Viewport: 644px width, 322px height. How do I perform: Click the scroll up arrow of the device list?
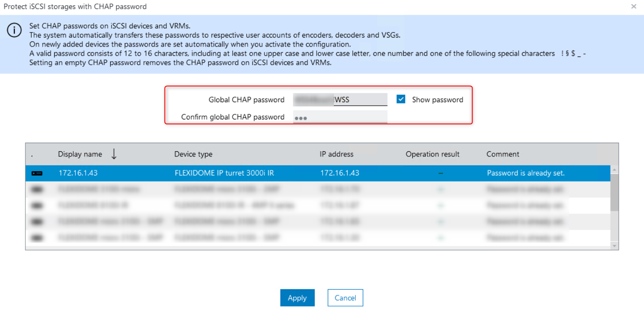(614, 170)
